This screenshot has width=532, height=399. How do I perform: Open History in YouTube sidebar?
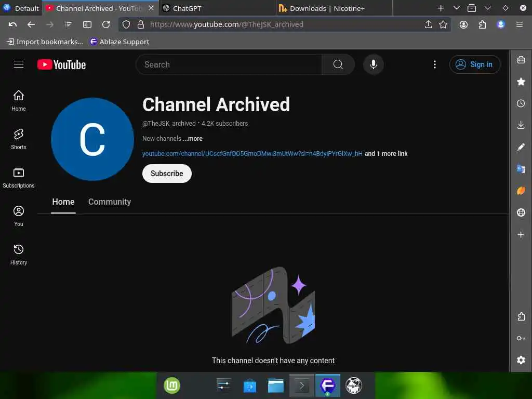tap(19, 255)
